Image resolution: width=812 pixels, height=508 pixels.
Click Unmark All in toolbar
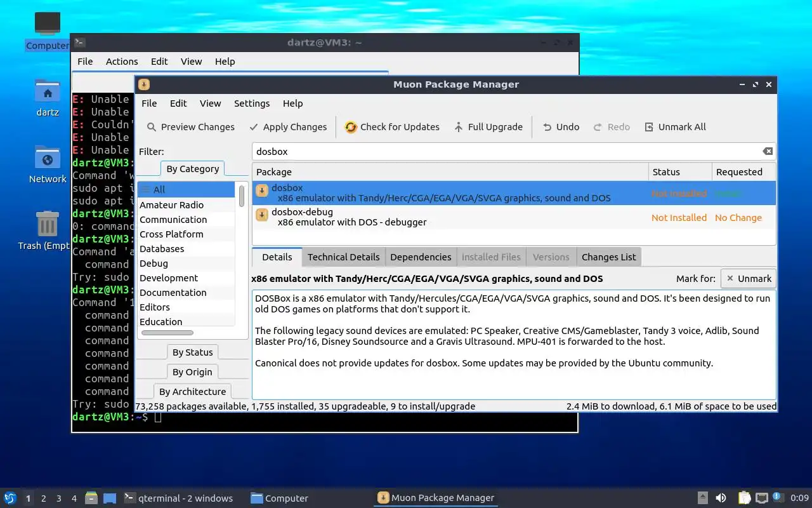[x=675, y=127]
